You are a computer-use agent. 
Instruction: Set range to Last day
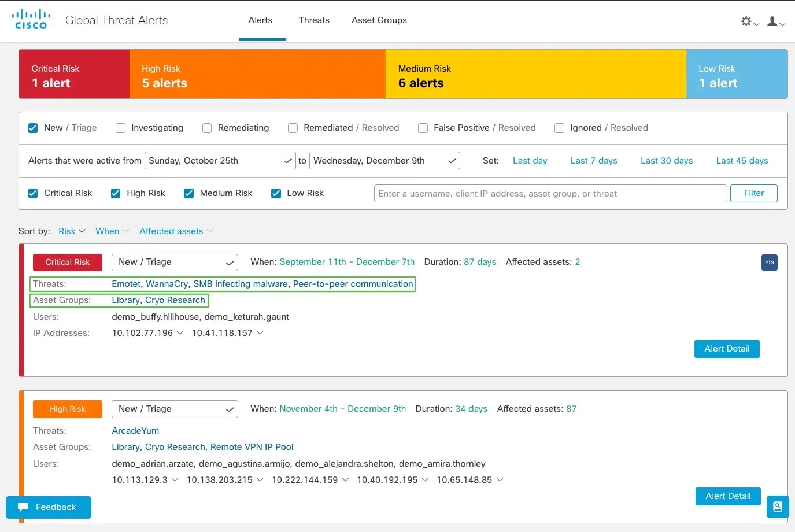pos(530,161)
